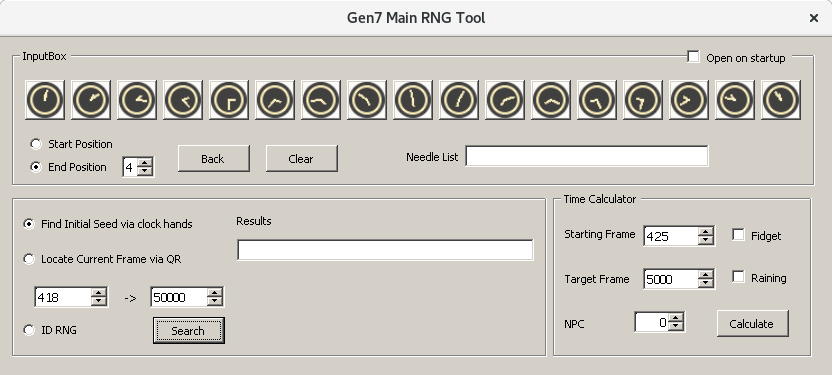The height and width of the screenshot is (375, 832).
Task: Click the third clock button in the InputBox row
Action: 137,100
